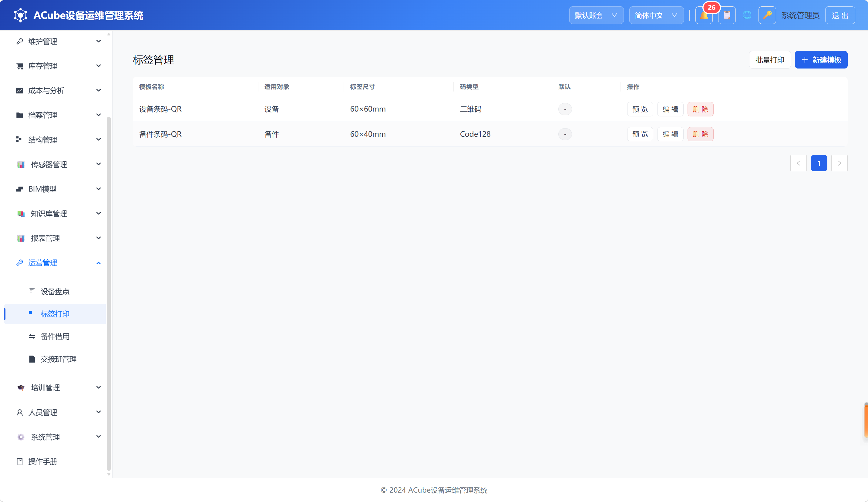Open 交接班管理 submenu item
Image resolution: width=868 pixels, height=502 pixels.
(x=55, y=359)
